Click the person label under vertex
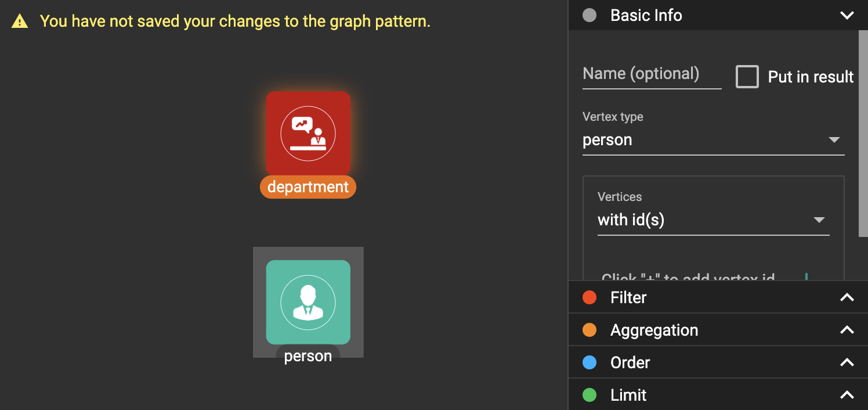The width and height of the screenshot is (868, 410). click(x=308, y=356)
